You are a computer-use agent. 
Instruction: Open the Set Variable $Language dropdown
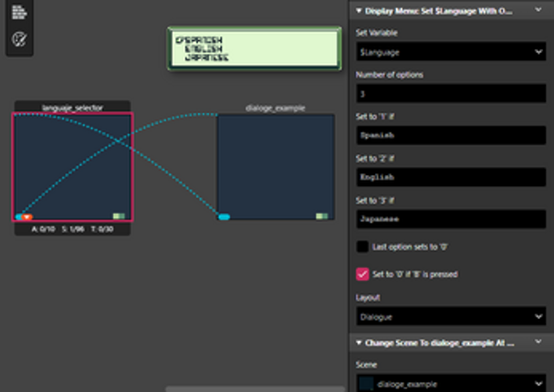[x=451, y=52]
